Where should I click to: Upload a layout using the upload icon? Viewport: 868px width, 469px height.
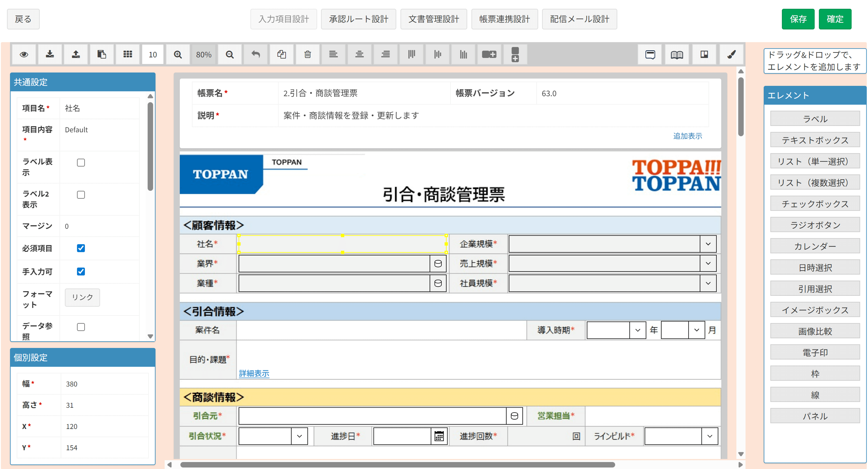tap(76, 54)
